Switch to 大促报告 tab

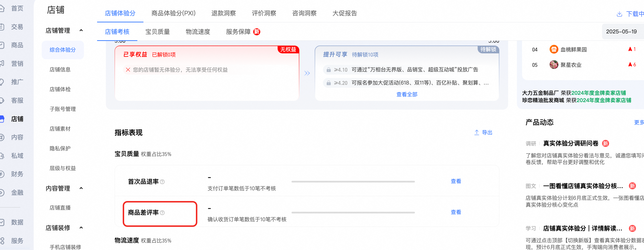tap(345, 13)
